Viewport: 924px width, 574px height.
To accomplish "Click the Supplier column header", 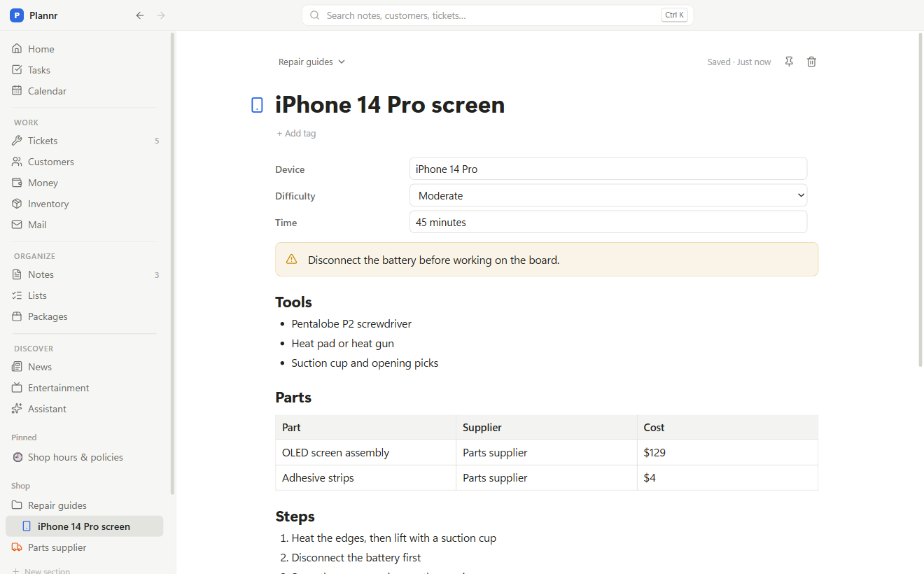I will pos(547,427).
